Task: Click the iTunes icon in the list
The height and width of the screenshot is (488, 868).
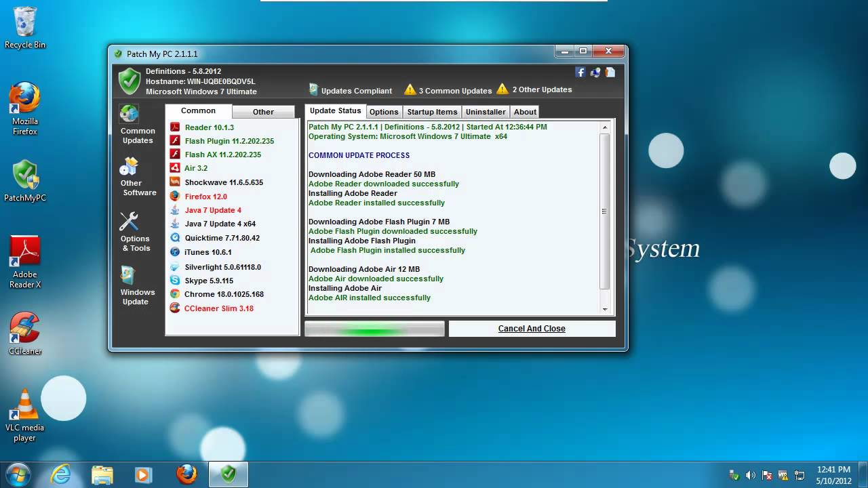Action: coord(175,252)
